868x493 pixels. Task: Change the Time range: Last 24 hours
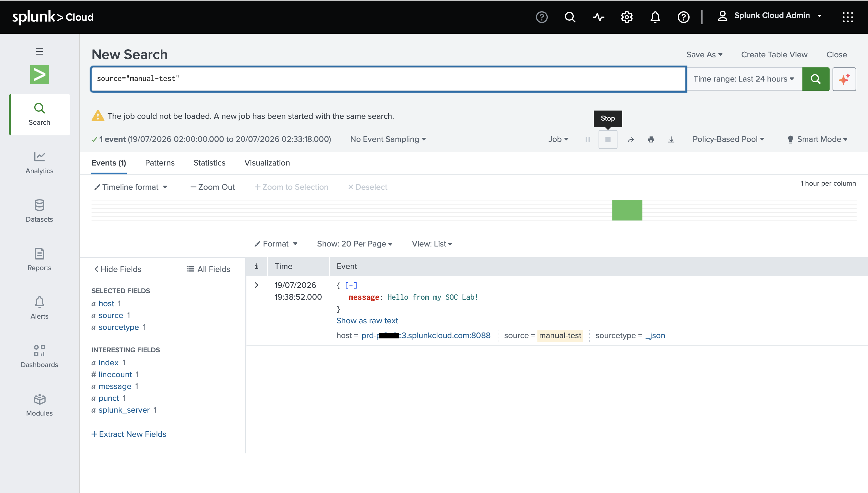[x=744, y=79]
